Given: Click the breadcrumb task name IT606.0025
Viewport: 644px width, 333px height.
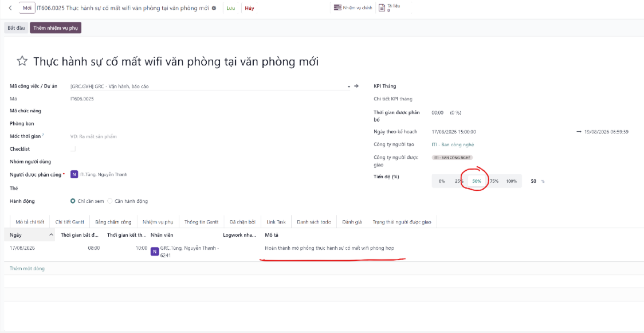Looking at the screenshot, I should coord(123,8).
